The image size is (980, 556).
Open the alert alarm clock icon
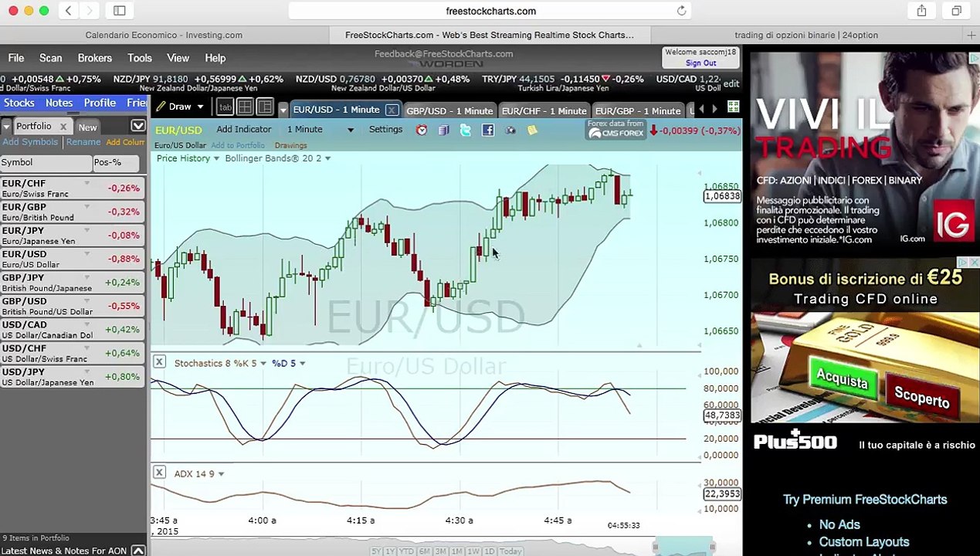coord(422,131)
